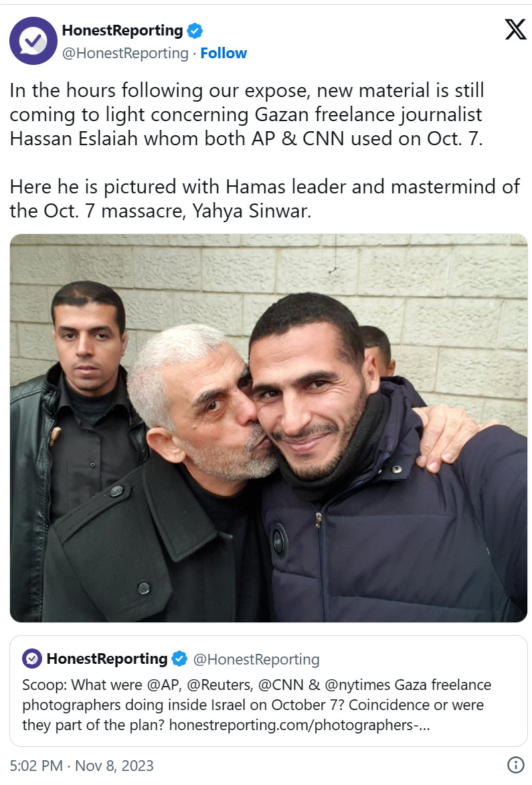Click the verified badge in the quoted tweet
This screenshot has width=532, height=785.
179,659
